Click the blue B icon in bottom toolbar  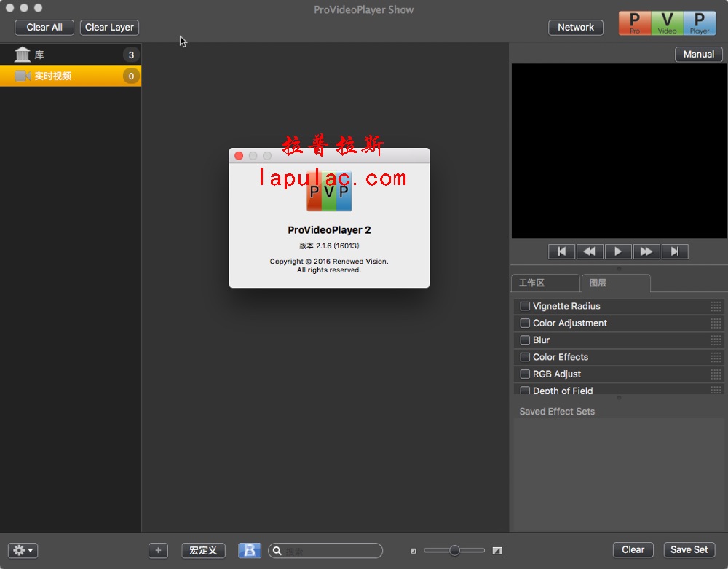coord(249,550)
